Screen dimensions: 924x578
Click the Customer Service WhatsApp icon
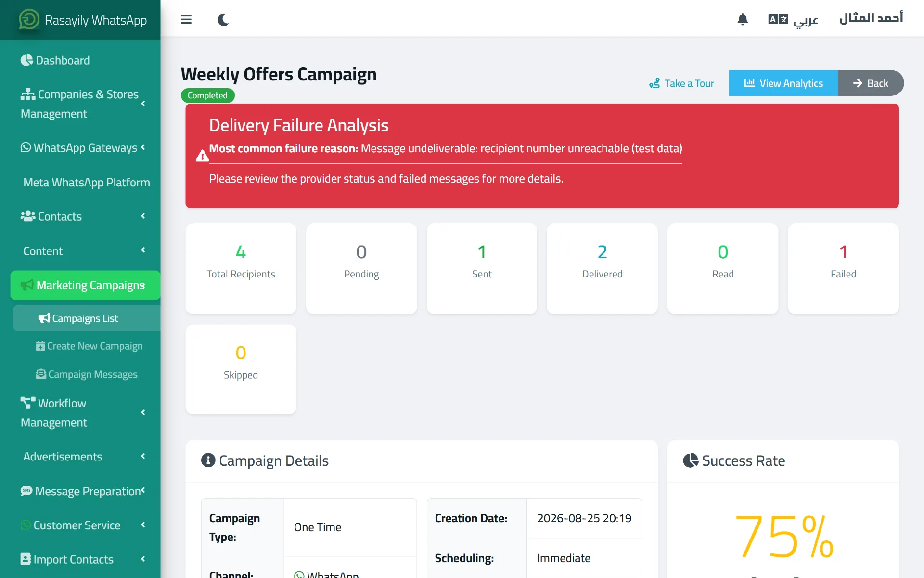(26, 525)
